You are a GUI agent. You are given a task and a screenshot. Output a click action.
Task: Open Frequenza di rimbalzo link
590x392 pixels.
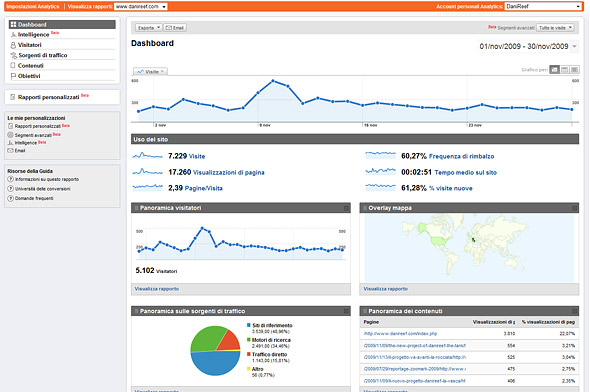461,156
